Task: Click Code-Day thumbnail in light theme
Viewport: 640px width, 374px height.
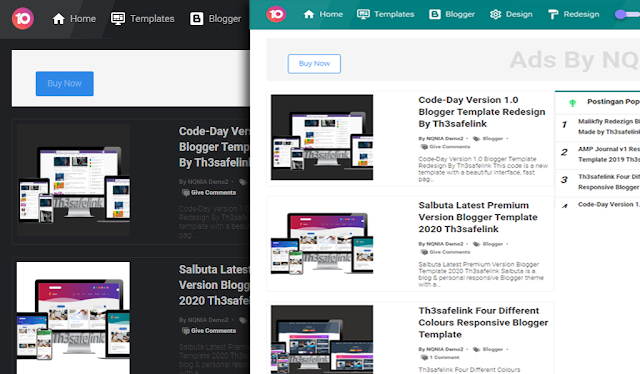Action: pos(322,137)
